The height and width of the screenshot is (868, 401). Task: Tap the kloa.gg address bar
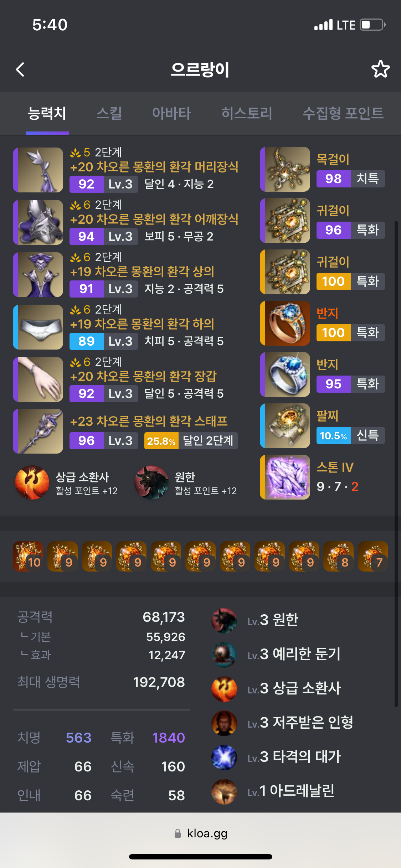(201, 833)
